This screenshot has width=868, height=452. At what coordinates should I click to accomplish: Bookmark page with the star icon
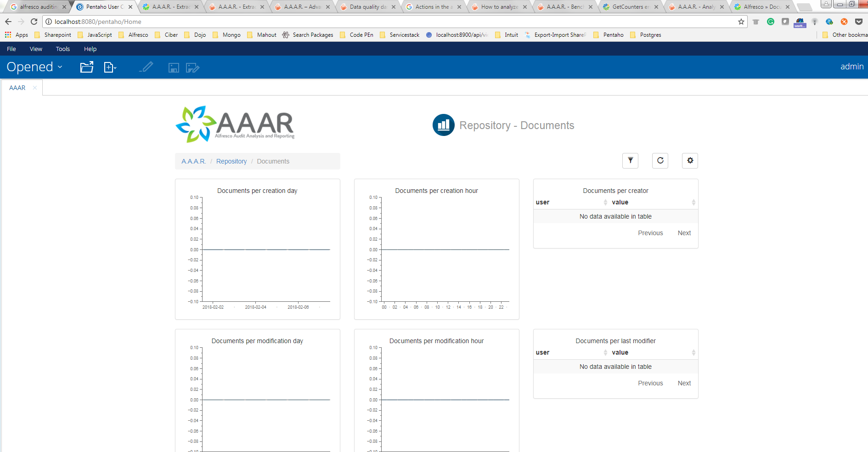coord(741,22)
